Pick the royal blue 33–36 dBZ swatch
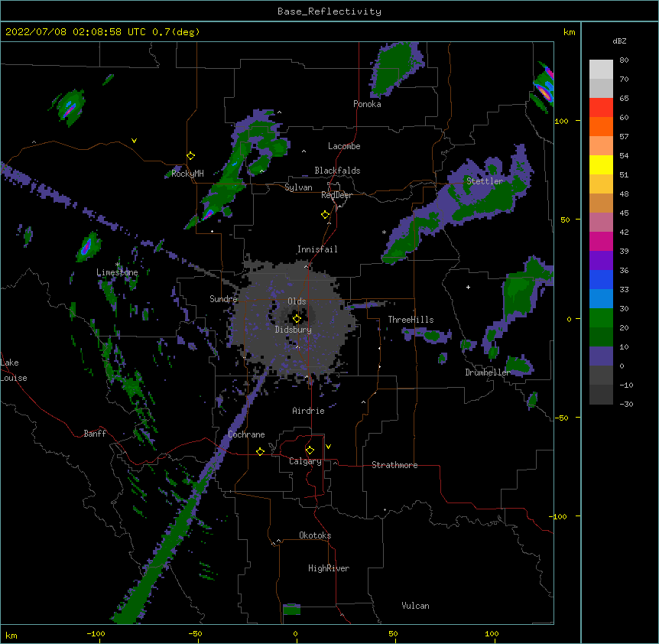 tap(601, 279)
